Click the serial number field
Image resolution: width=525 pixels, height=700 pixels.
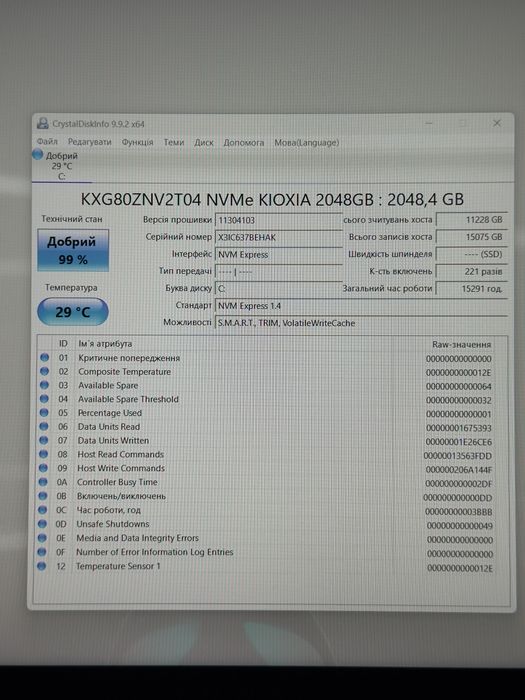279,238
